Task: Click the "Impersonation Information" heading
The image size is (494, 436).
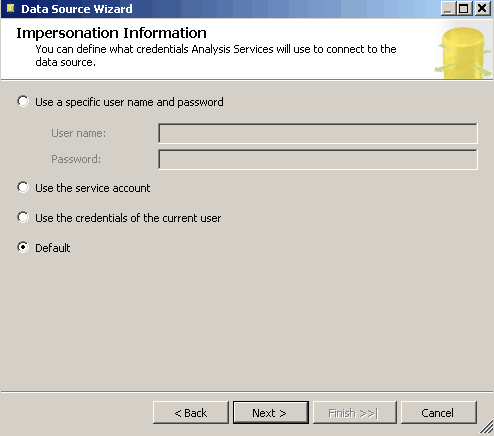Action: (x=111, y=33)
